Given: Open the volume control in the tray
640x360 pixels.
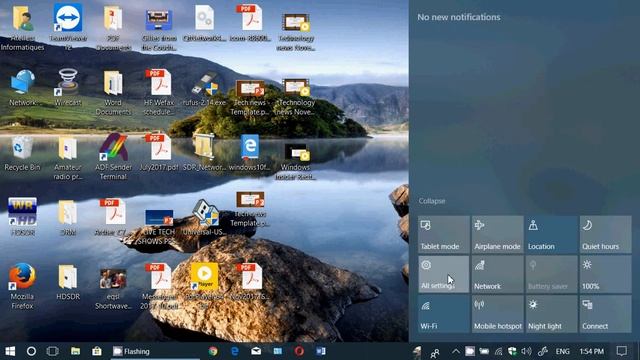Looking at the screenshot, I should (527, 351).
